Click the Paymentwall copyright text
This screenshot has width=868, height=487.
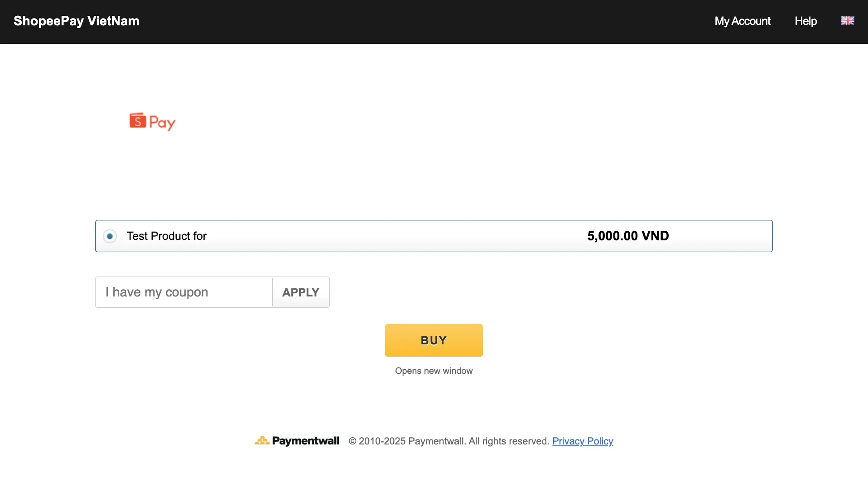coord(448,441)
